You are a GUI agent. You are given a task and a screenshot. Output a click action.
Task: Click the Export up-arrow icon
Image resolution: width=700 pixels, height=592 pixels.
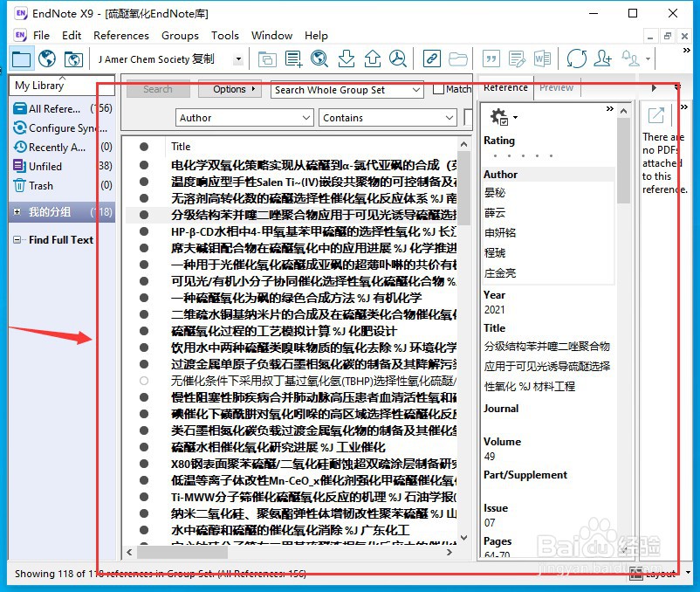373,59
